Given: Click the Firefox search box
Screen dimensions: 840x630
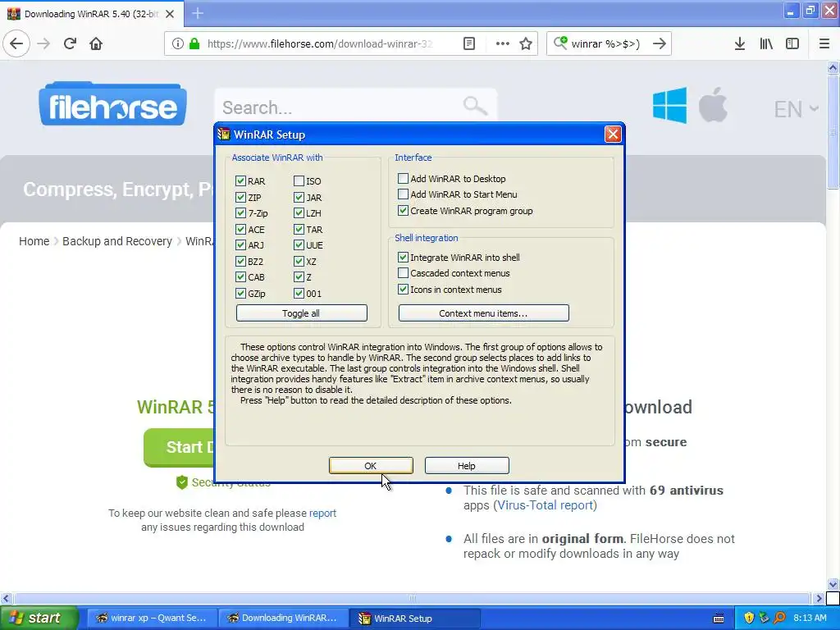Looking at the screenshot, I should [x=605, y=43].
